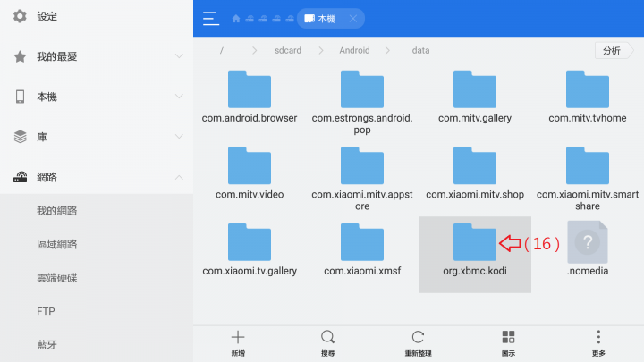Viewport: 644px width, 362px height.
Task: Click data in breadcrumb
Action: coord(420,50)
